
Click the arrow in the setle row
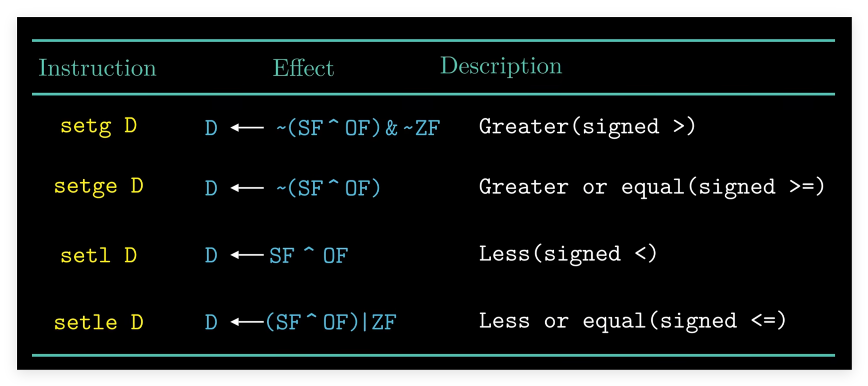point(247,322)
